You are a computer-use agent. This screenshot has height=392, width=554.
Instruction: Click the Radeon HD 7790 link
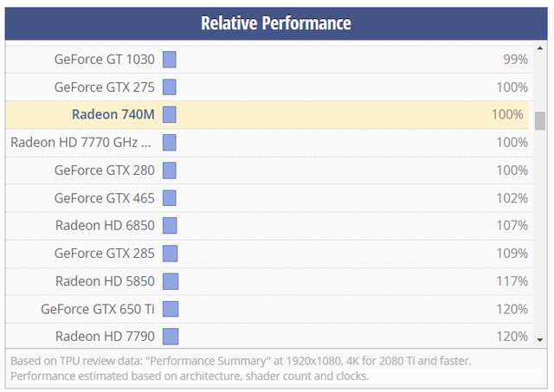click(x=105, y=337)
